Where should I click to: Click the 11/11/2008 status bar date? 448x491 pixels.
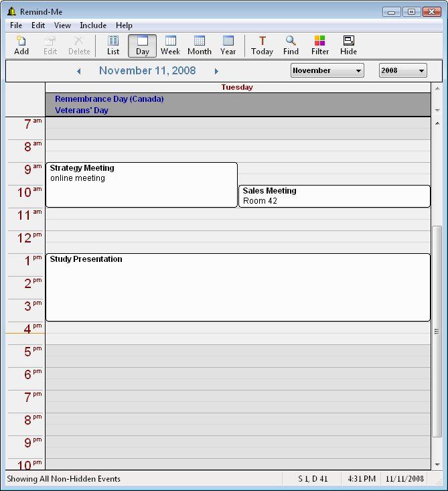point(404,479)
